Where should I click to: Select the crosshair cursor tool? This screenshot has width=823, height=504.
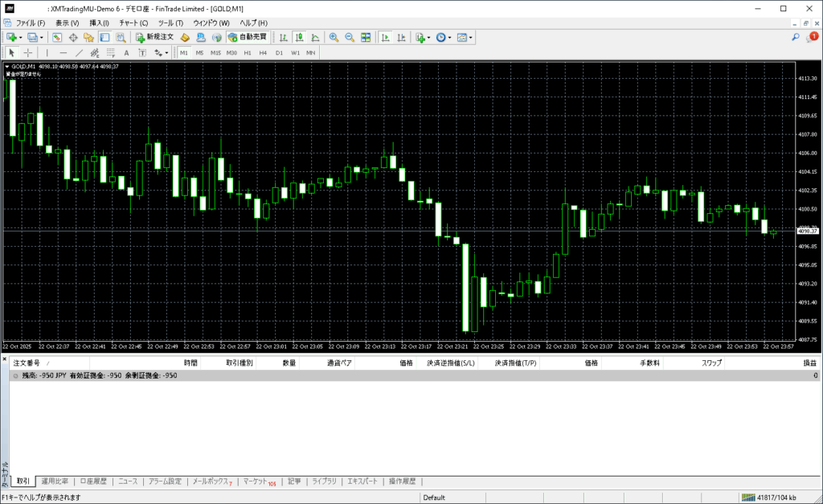point(28,53)
